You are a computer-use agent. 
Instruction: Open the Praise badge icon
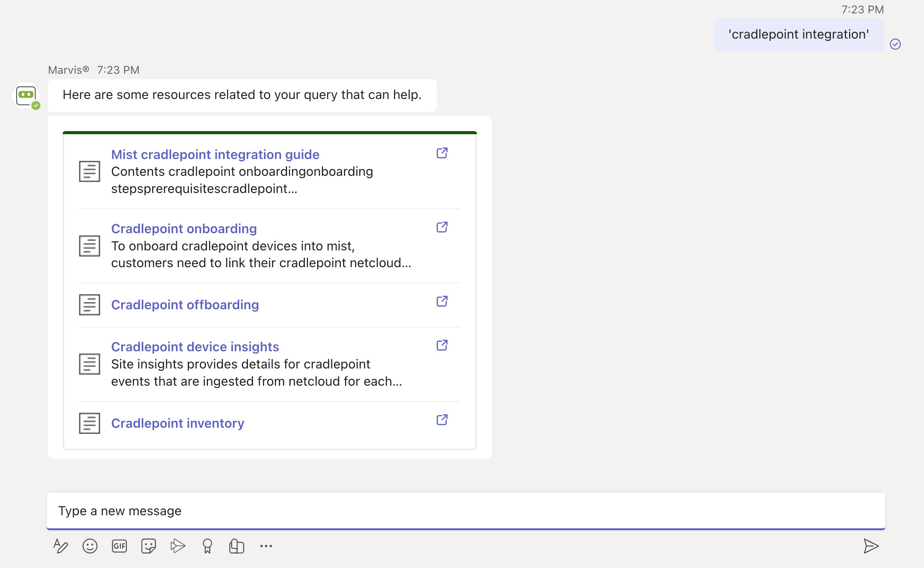[207, 546]
